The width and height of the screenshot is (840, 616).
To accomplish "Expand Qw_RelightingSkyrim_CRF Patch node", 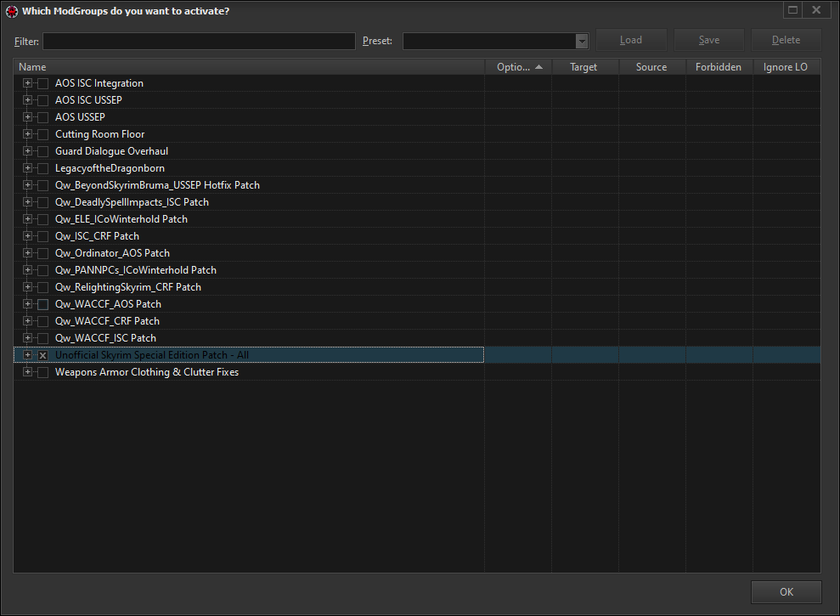I will point(27,287).
